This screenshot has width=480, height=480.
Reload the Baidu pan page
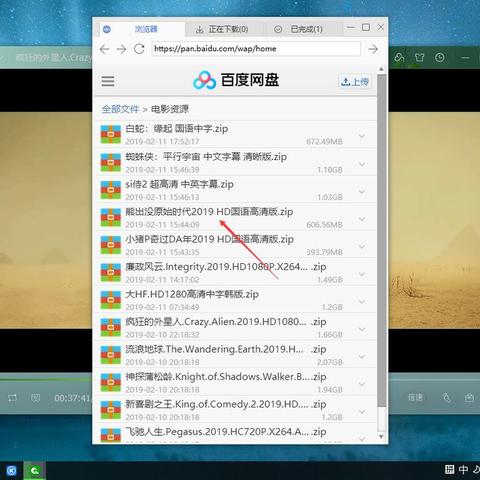139,49
